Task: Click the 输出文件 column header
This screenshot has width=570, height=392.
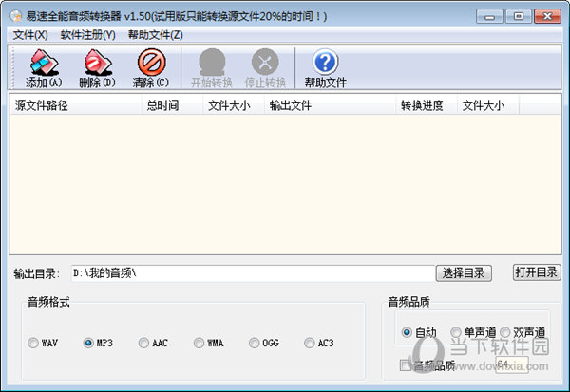Action: (x=330, y=105)
